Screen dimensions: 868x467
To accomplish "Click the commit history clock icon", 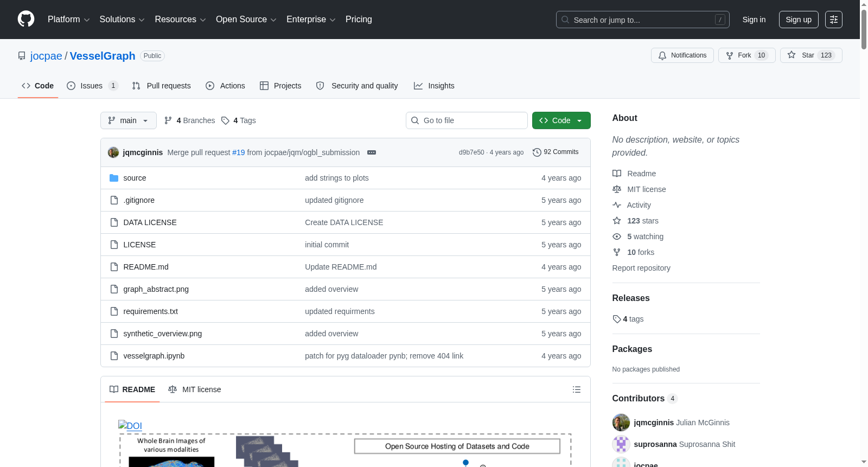I will point(537,152).
